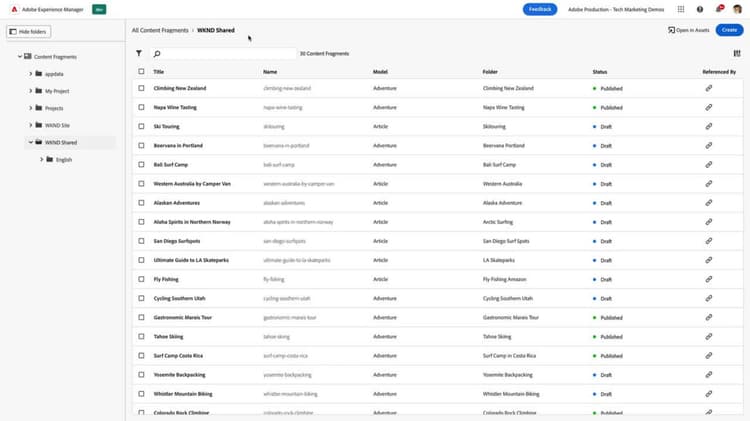750x421 pixels.
Task: Expand the My Project folder
Action: pos(31,91)
